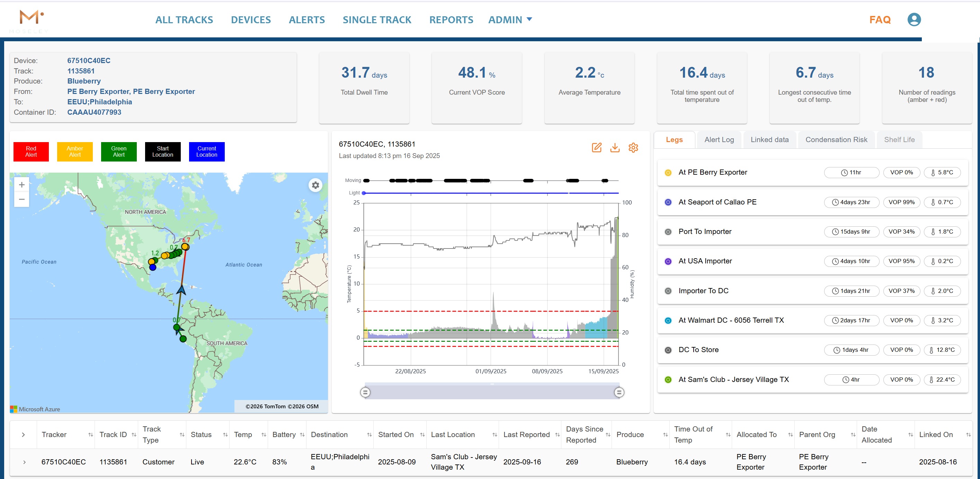
Task: Sort by Last Reported column arrows
Action: point(557,434)
